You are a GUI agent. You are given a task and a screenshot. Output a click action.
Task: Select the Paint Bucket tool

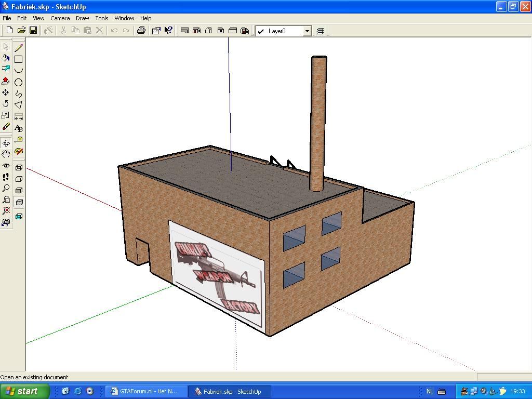click(6, 58)
